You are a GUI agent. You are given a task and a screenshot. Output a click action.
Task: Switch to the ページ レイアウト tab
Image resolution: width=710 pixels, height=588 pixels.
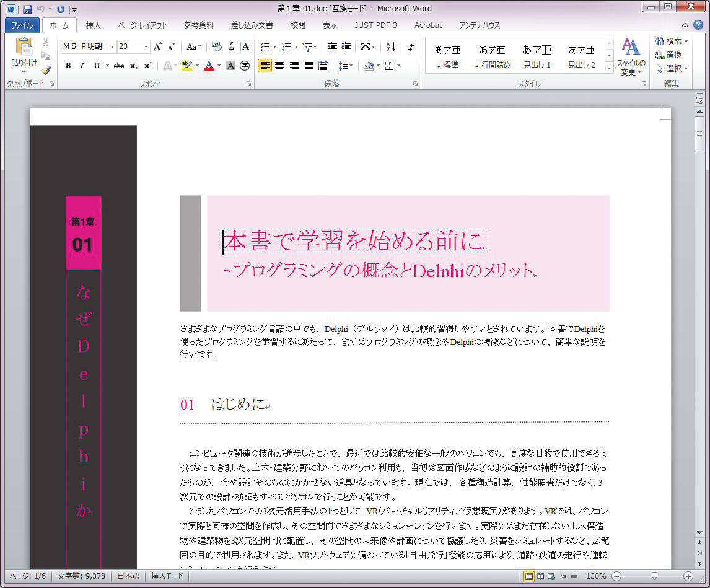142,25
